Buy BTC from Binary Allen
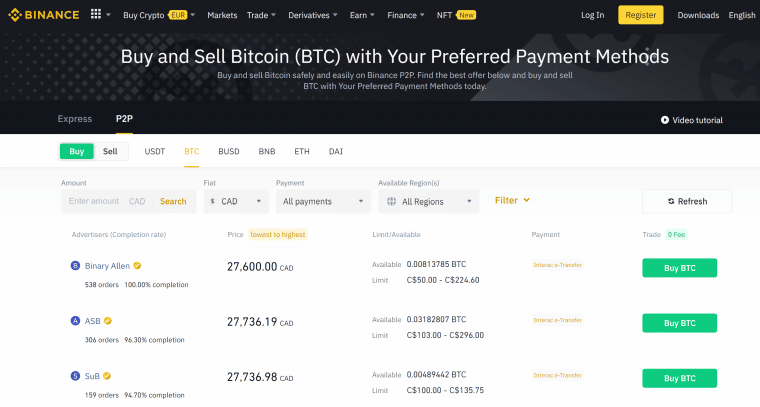 point(679,268)
